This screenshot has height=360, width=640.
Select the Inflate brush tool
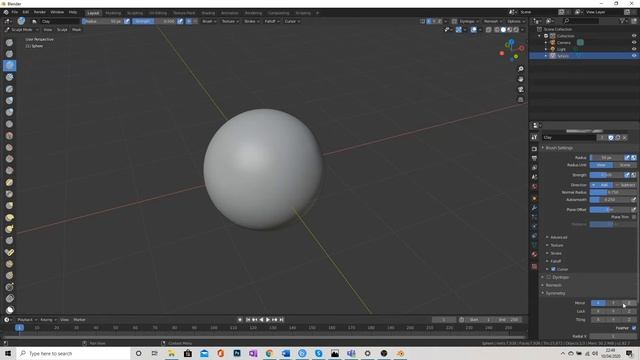[x=9, y=100]
